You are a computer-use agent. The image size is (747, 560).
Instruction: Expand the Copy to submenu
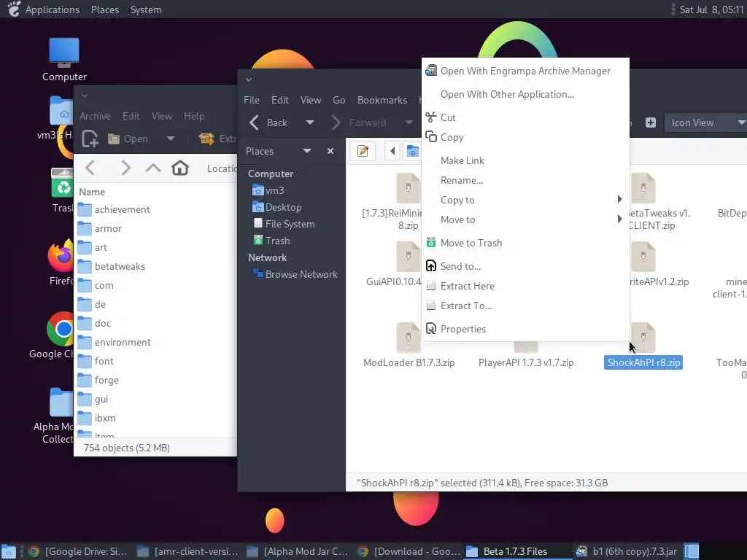525,200
